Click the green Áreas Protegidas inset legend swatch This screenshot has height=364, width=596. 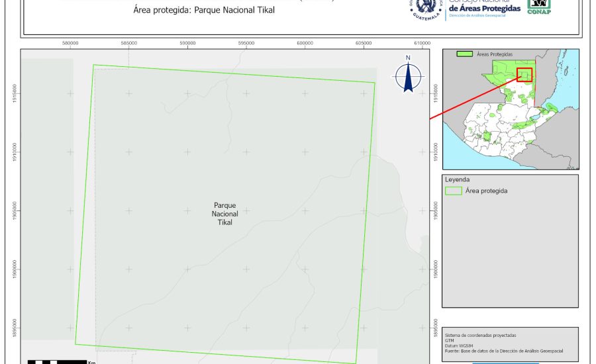pos(466,54)
